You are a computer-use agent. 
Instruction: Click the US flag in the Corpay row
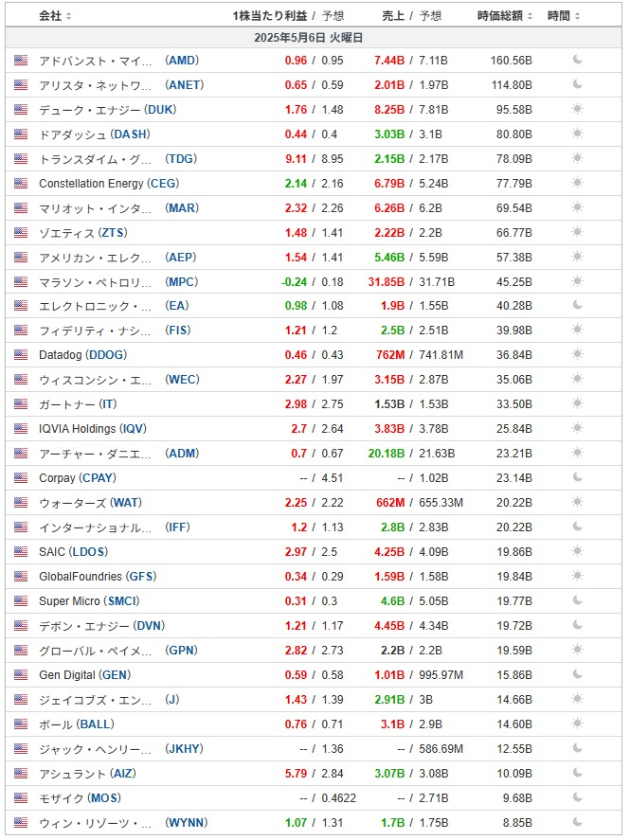point(21,478)
